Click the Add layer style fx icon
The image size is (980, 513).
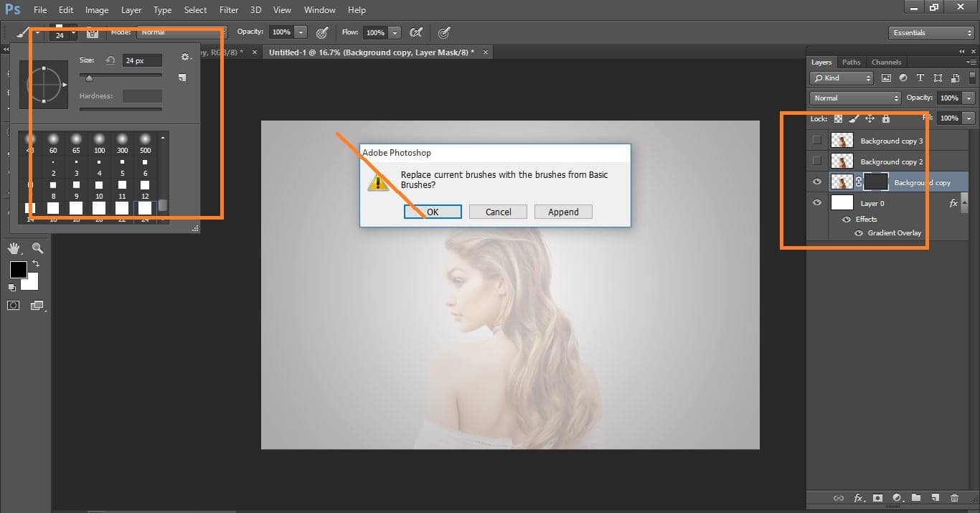(x=859, y=497)
